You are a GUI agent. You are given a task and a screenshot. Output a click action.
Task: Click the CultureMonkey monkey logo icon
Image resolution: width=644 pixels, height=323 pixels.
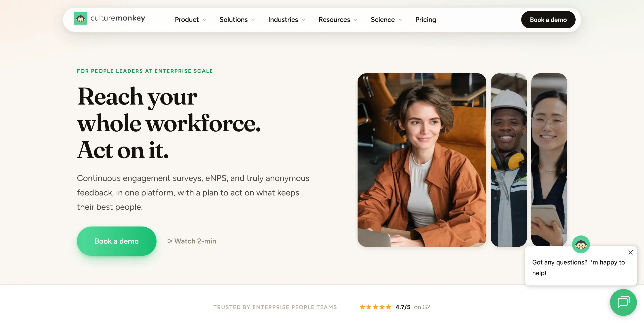(80, 18)
